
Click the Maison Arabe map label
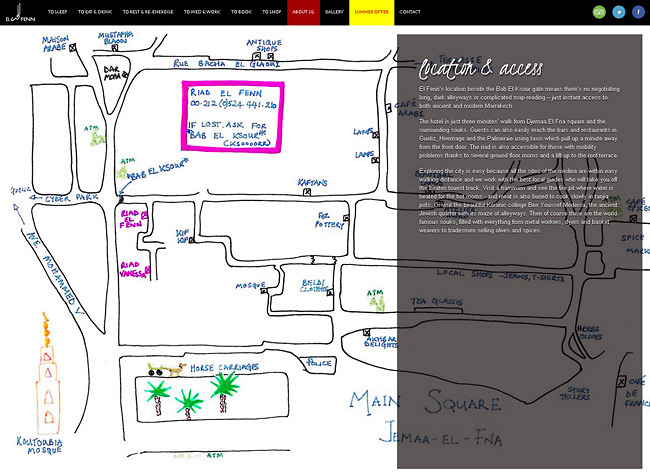click(56, 44)
